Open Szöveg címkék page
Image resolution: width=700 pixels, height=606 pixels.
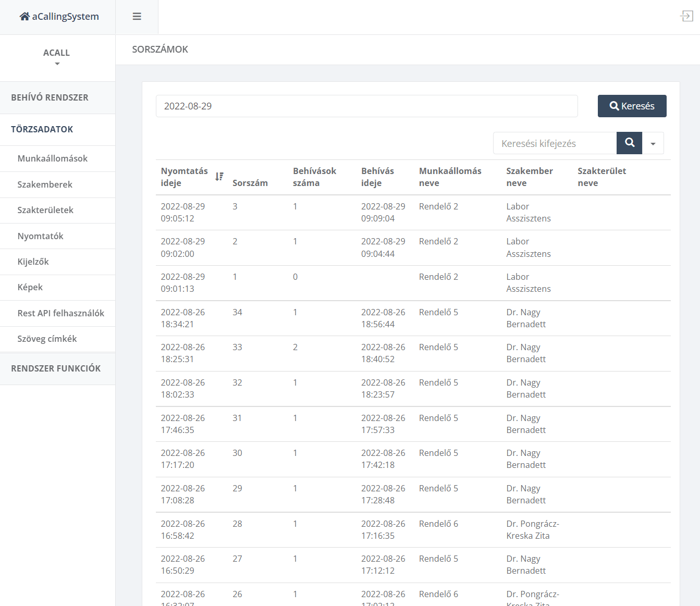click(x=57, y=339)
